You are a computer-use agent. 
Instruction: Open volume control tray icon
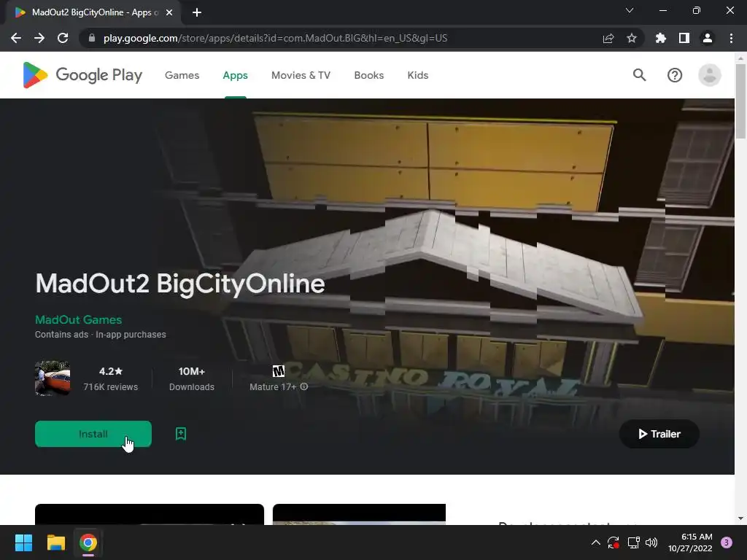point(651,542)
